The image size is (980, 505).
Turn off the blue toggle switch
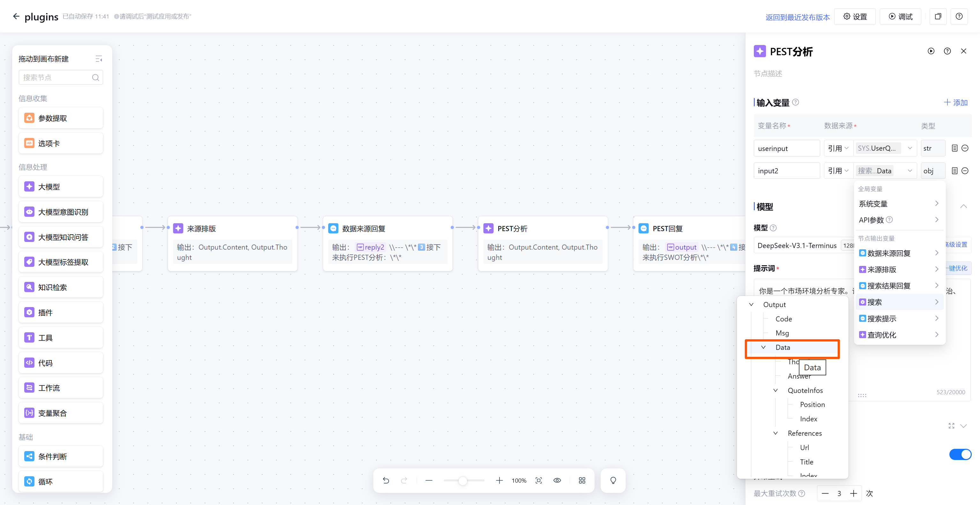[960, 454]
